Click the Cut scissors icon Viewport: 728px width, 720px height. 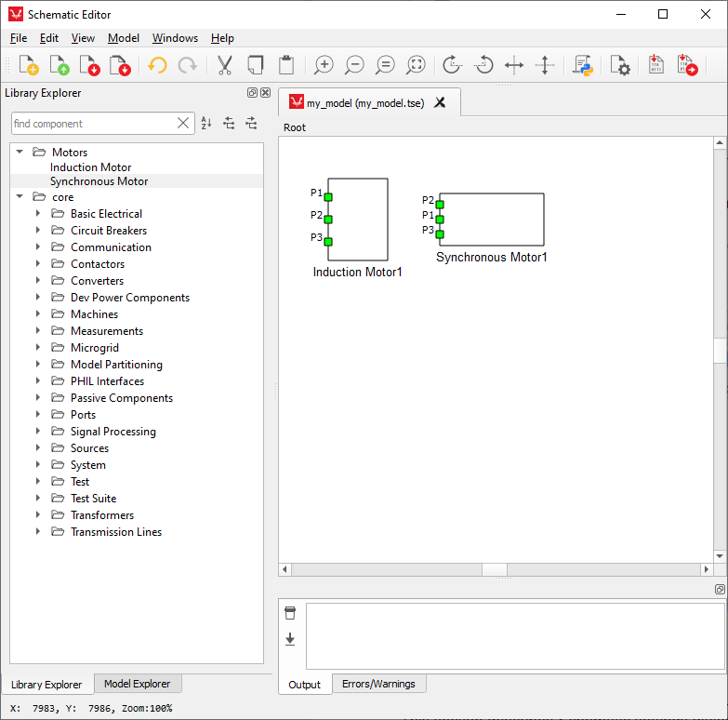[224, 65]
